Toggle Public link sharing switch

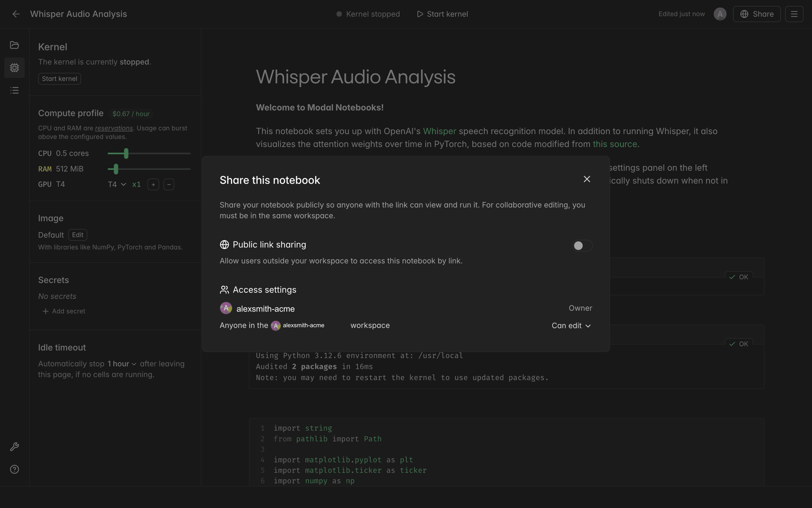point(582,246)
